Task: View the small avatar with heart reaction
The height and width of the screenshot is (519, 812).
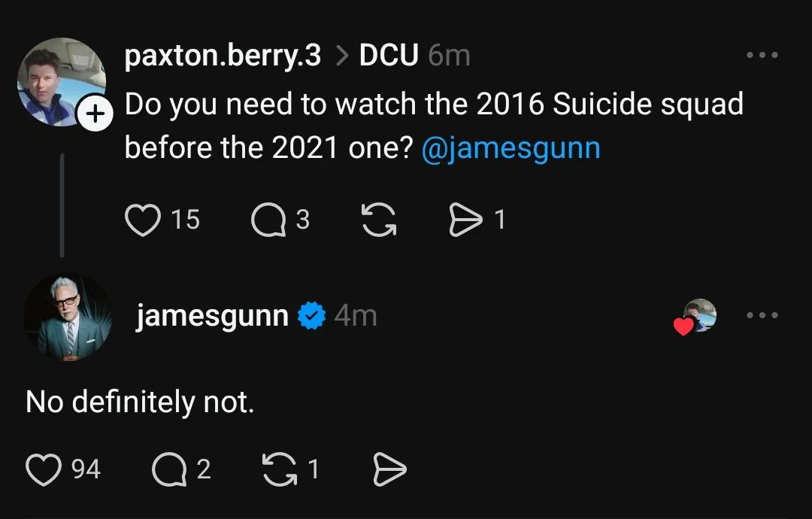Action: [699, 316]
